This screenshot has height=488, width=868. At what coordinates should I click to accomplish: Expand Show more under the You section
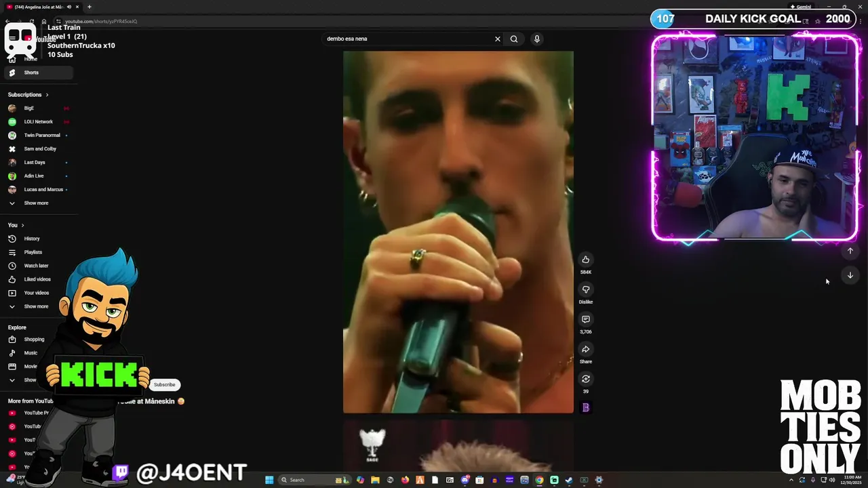37,306
